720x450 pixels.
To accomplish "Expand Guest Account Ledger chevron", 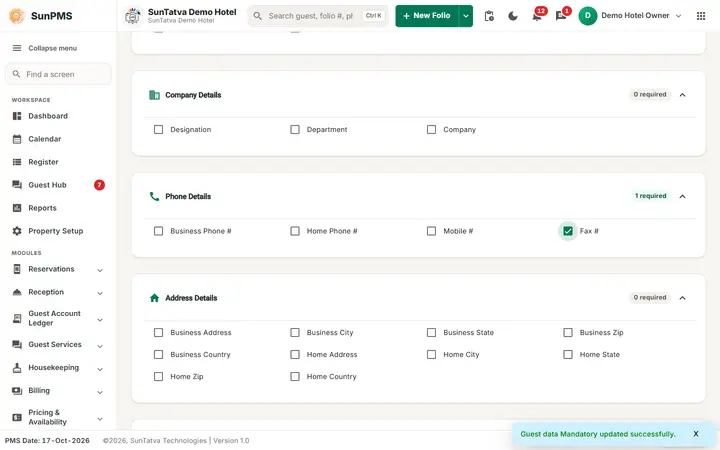I will pos(100,320).
